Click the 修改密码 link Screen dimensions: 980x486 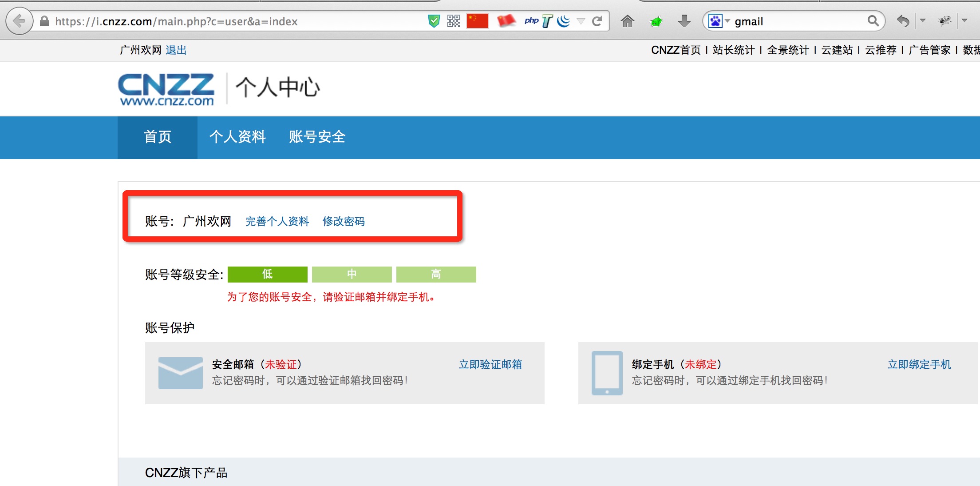[344, 222]
